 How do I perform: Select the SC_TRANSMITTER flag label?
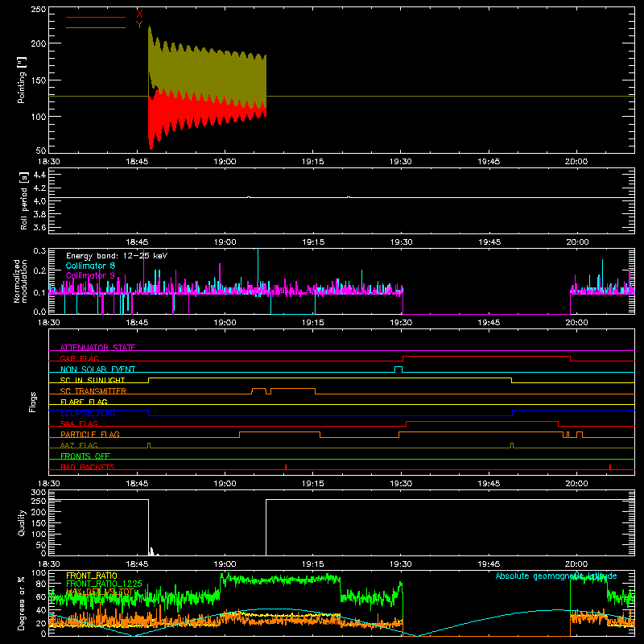click(93, 391)
